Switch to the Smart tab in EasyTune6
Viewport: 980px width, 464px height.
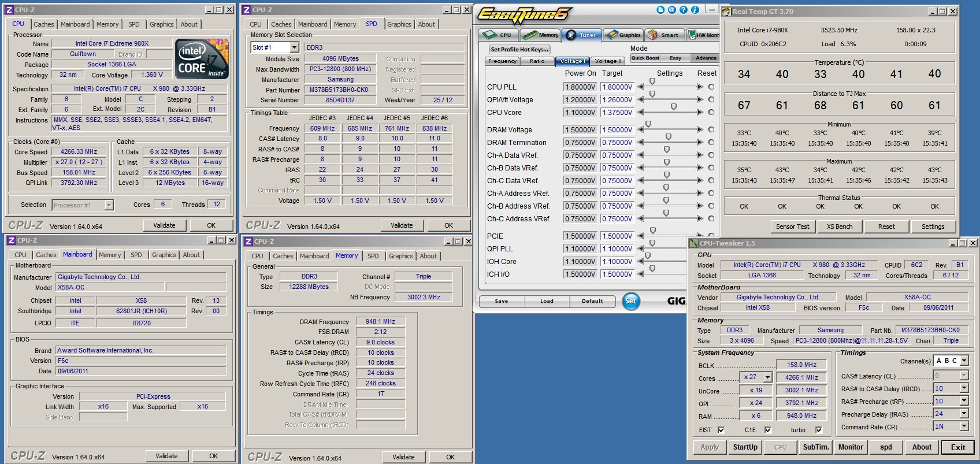[x=664, y=35]
